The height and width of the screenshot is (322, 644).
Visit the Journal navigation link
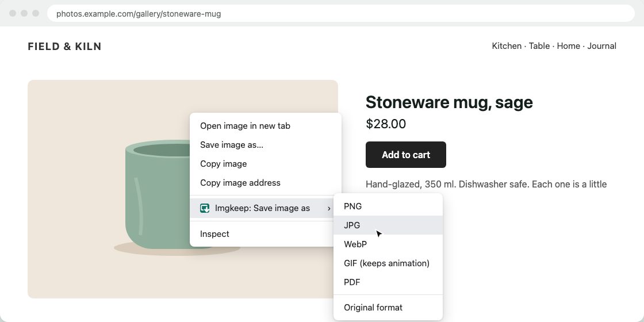[601, 46]
